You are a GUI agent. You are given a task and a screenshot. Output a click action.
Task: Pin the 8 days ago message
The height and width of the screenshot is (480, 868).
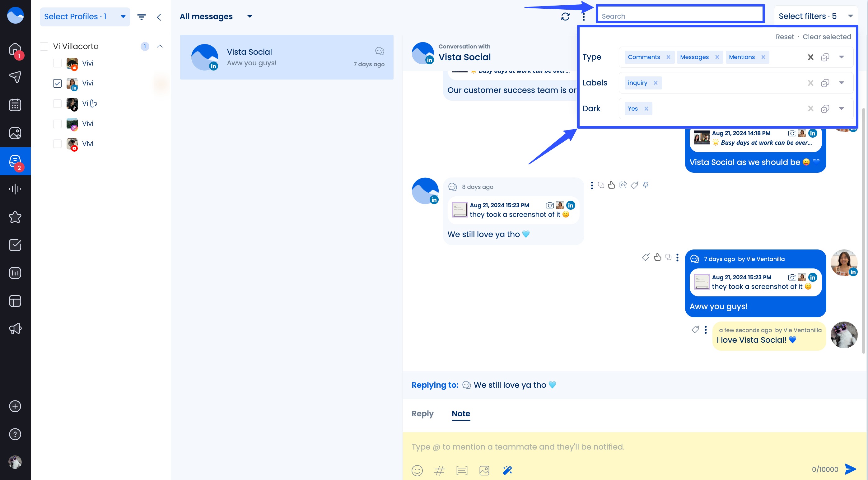tap(646, 185)
